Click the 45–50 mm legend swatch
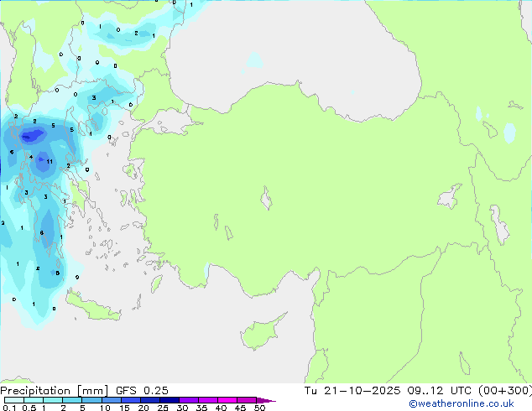Viewport: 532px width, 411px height. (x=247, y=400)
